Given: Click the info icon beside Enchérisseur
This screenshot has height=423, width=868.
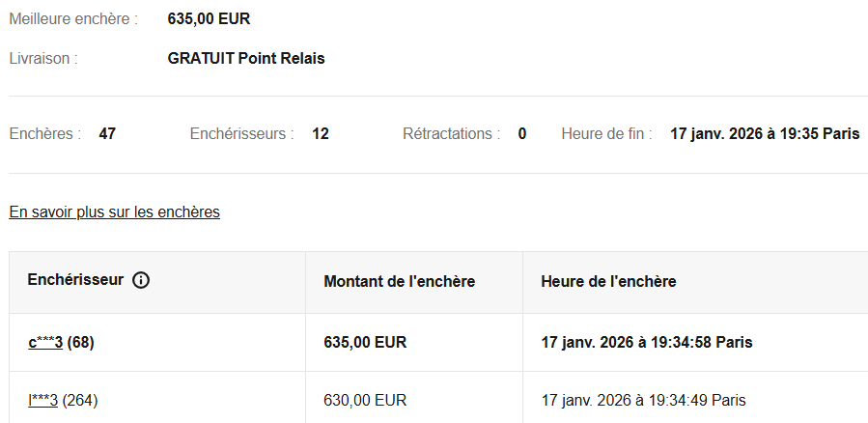Looking at the screenshot, I should tap(141, 281).
